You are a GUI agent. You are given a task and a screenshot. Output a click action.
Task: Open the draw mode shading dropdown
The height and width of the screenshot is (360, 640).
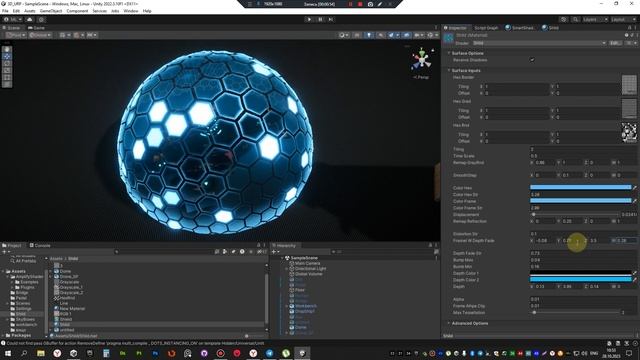pyautogui.click(x=344, y=35)
